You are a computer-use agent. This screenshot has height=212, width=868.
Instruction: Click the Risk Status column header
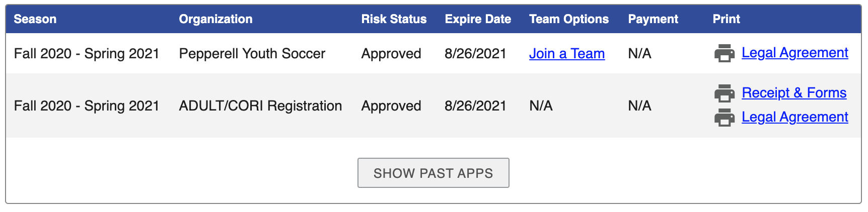(394, 19)
